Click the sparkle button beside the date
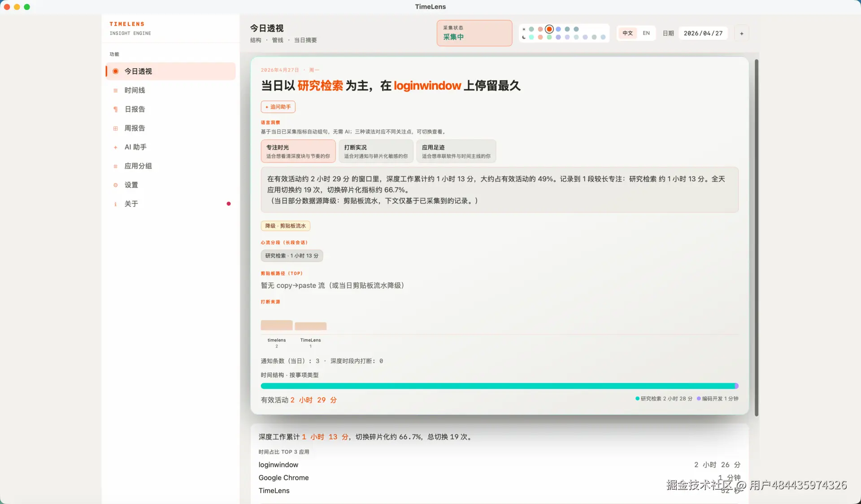Image resolution: width=861 pixels, height=504 pixels. [742, 33]
